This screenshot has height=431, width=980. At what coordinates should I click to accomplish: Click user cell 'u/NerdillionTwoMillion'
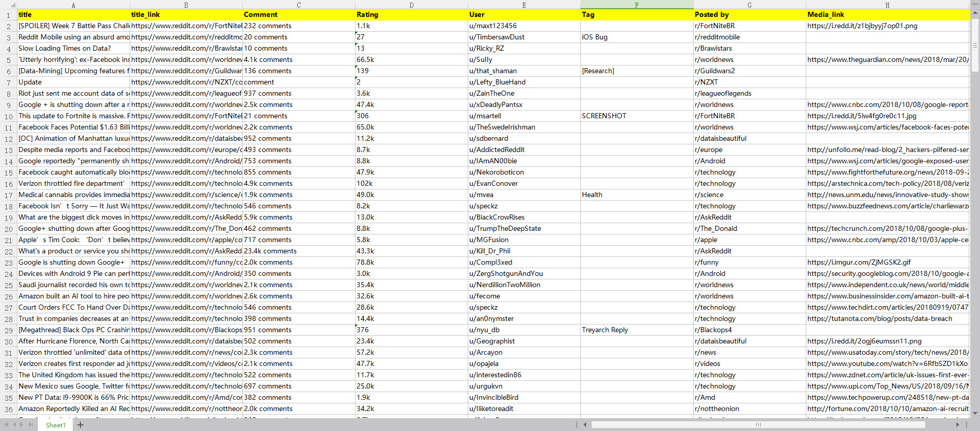click(524, 285)
